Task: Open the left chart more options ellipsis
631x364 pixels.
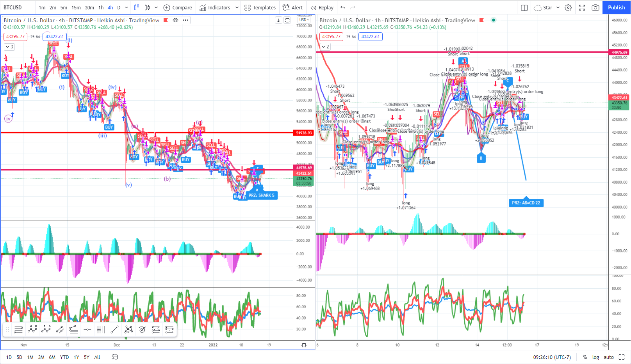Action: (185, 20)
